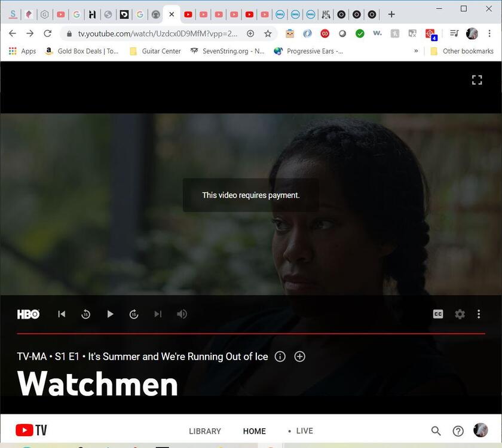
Task: Open YouTube TV search
Action: [436, 430]
